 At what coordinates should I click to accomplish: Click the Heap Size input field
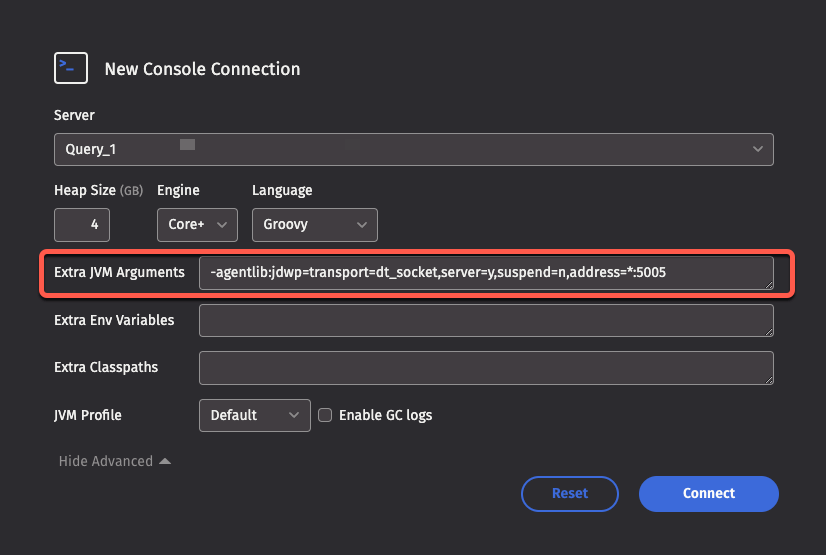(x=82, y=225)
